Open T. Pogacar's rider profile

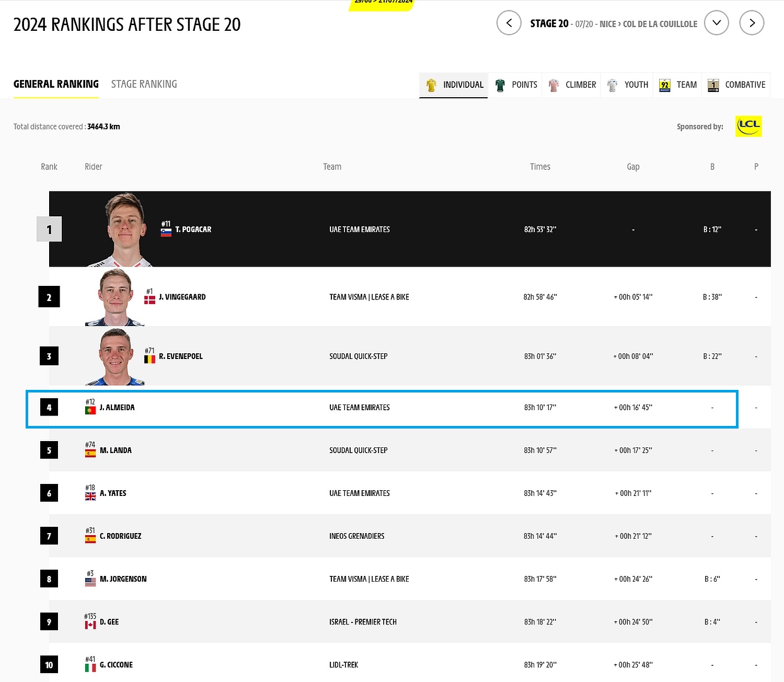click(x=193, y=229)
